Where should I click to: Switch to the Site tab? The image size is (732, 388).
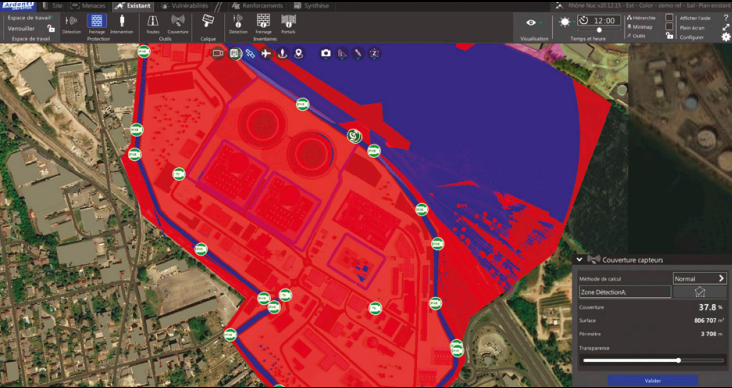(52, 6)
